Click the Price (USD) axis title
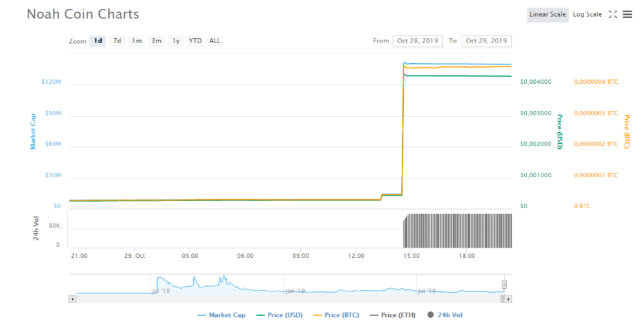Viewport: 644px width, 321px height. (560, 131)
